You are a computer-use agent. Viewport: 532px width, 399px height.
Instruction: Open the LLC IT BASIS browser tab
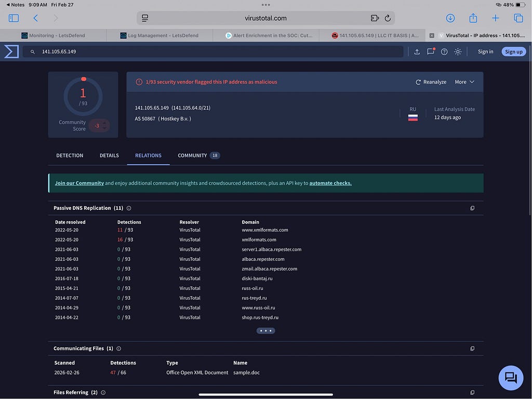(x=372, y=35)
